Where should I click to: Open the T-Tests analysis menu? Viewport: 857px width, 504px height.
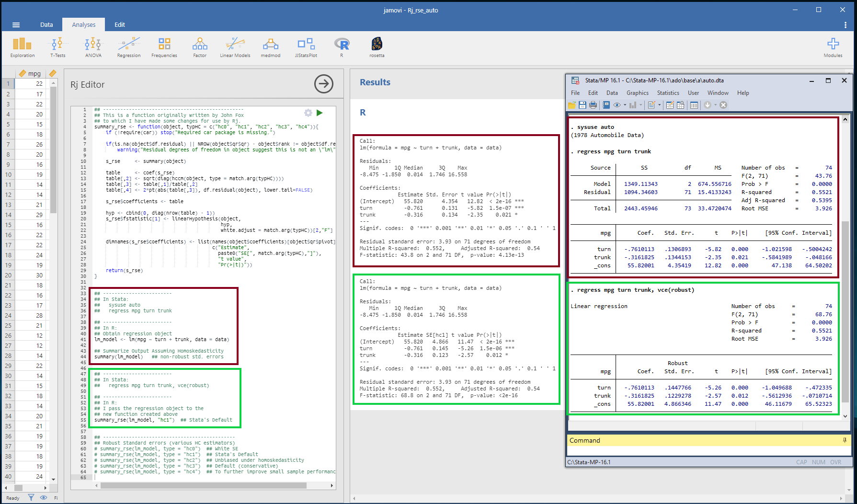[x=57, y=47]
